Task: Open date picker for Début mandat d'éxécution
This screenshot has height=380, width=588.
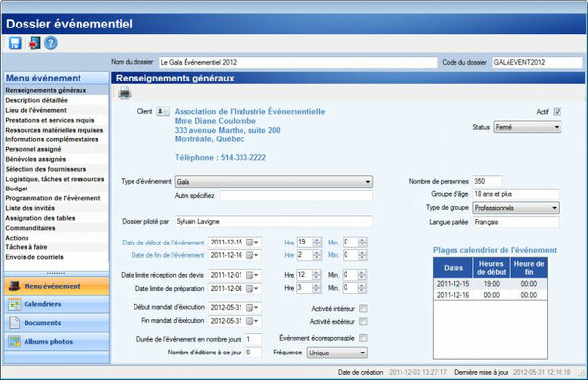Action: [x=252, y=307]
